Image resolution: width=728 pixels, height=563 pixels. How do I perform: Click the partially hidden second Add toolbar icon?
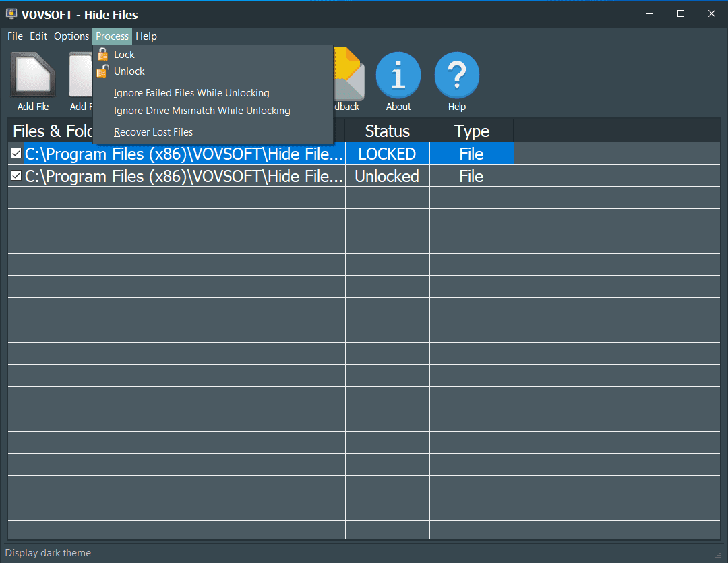pyautogui.click(x=81, y=75)
